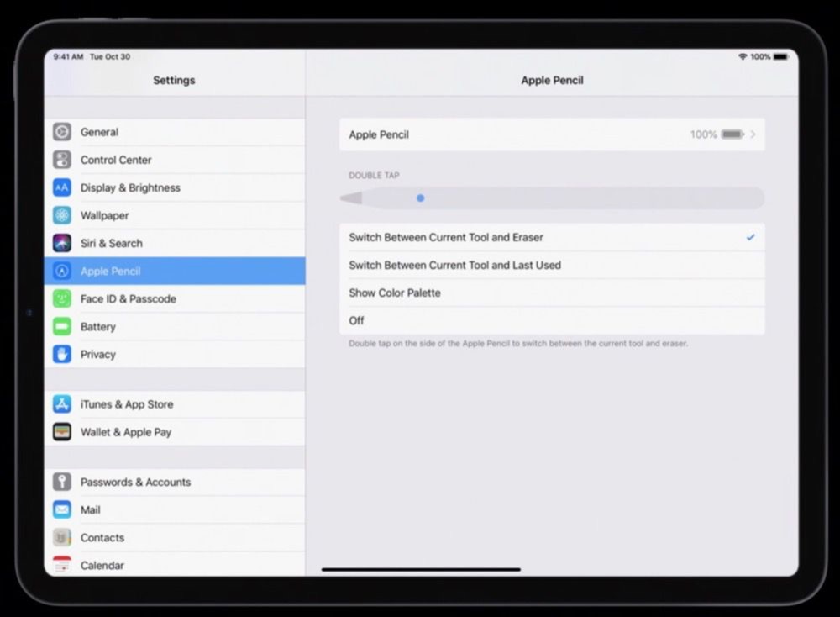Open General settings

175,132
